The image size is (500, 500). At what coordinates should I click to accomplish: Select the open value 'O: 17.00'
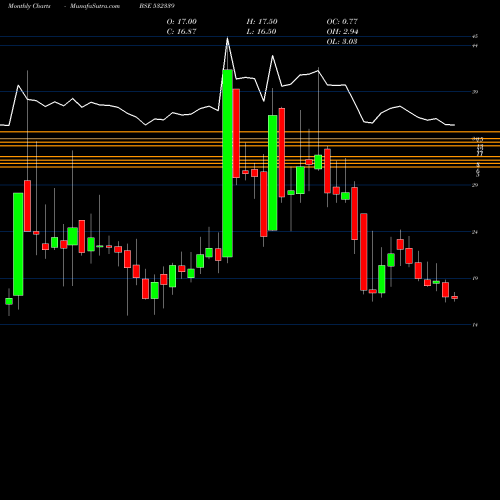(182, 22)
